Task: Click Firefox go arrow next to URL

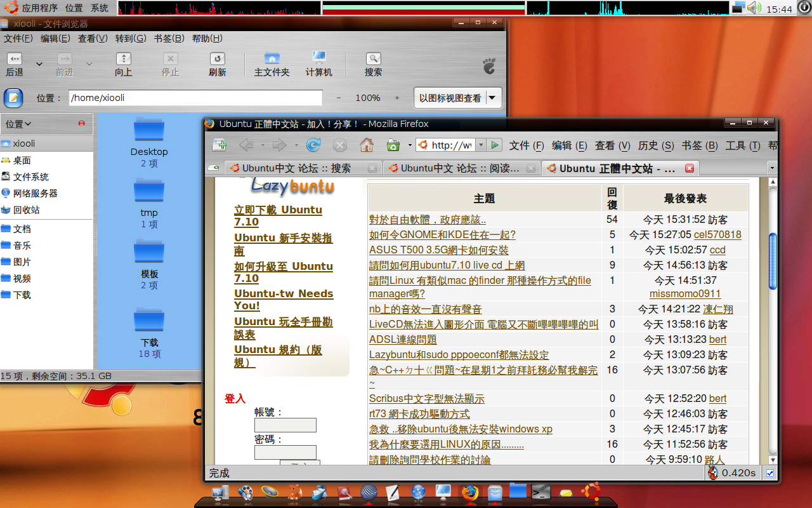Action: click(495, 145)
